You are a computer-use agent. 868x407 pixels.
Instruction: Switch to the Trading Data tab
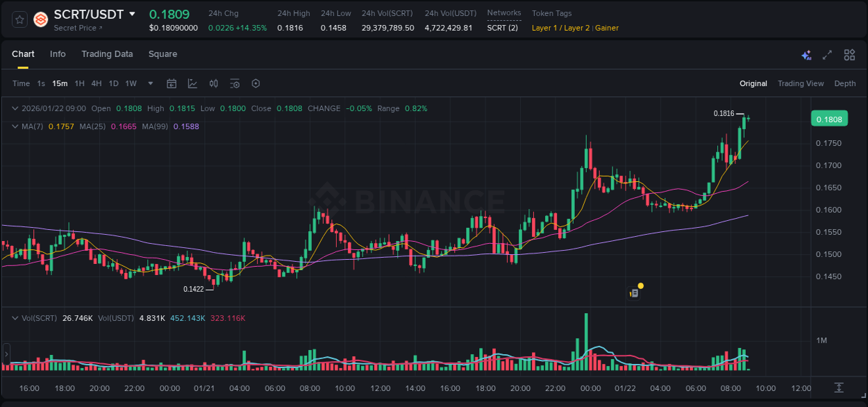point(107,54)
